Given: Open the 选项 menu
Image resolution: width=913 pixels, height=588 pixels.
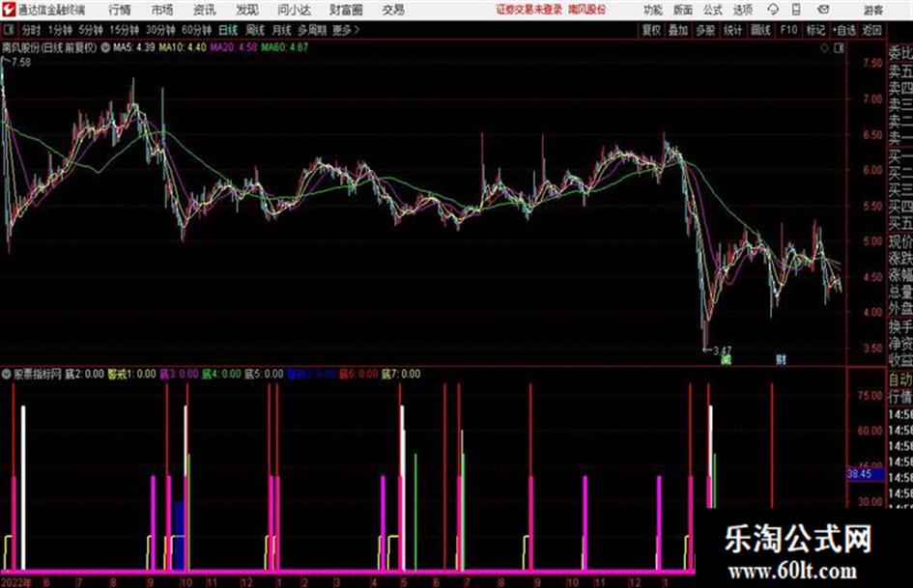Looking at the screenshot, I should (x=743, y=10).
